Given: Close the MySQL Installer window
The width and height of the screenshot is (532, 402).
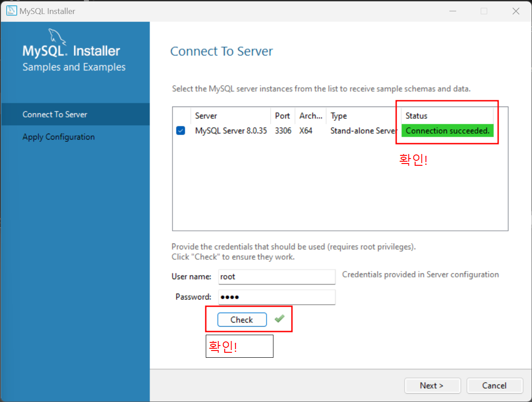Looking at the screenshot, I should [x=516, y=11].
